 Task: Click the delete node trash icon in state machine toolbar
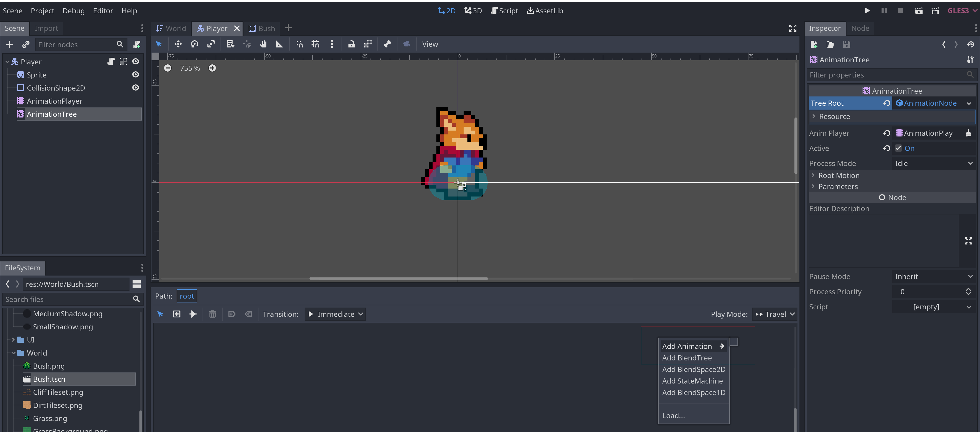coord(212,314)
